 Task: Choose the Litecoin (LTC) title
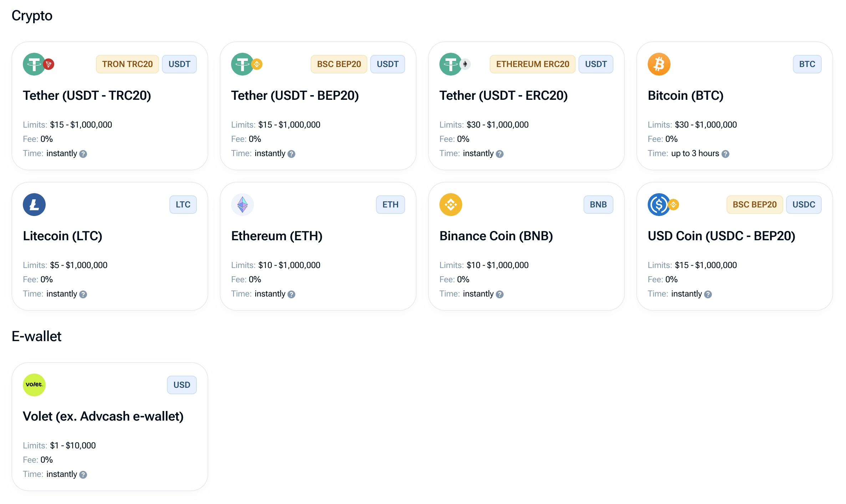63,236
